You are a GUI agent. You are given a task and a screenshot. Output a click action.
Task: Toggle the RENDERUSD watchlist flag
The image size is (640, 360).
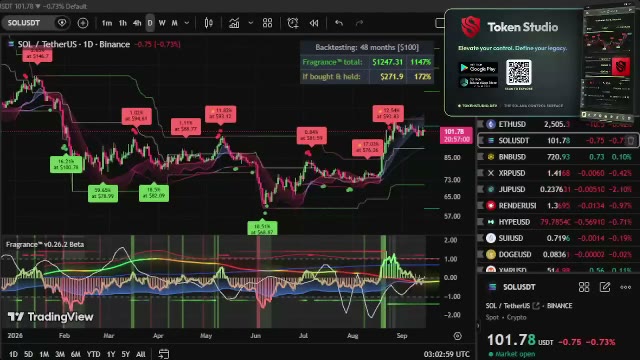click(480, 206)
